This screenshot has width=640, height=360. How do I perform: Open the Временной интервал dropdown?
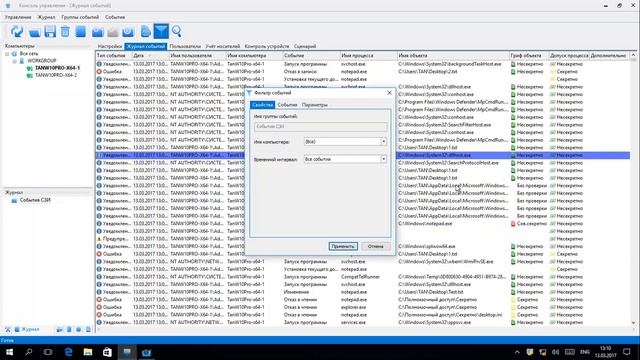pyautogui.click(x=383, y=159)
